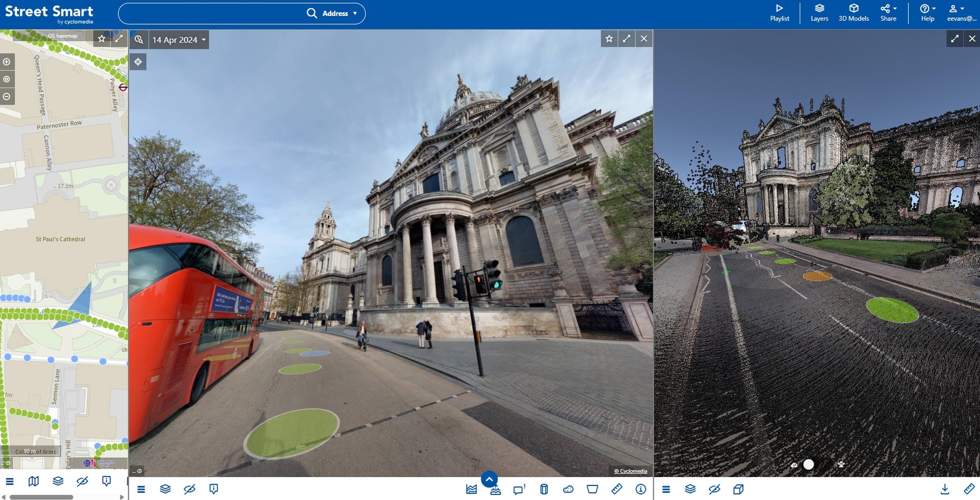Click the search magnifier icon
This screenshot has width=980, height=500.
point(311,13)
